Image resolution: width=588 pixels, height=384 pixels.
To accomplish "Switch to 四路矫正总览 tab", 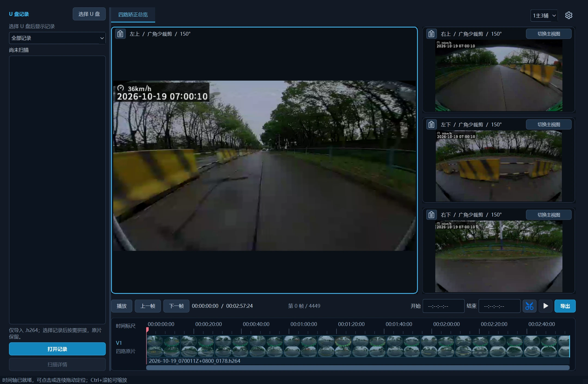I will (133, 15).
